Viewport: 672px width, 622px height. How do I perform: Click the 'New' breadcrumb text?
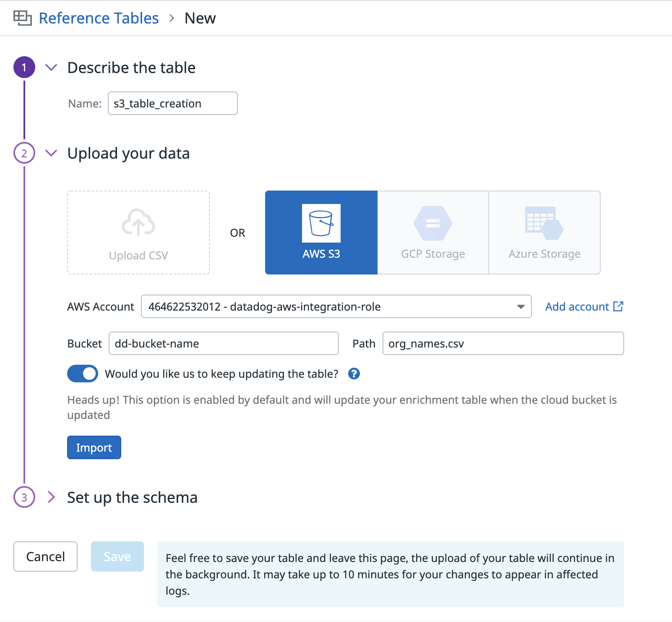pyautogui.click(x=200, y=18)
